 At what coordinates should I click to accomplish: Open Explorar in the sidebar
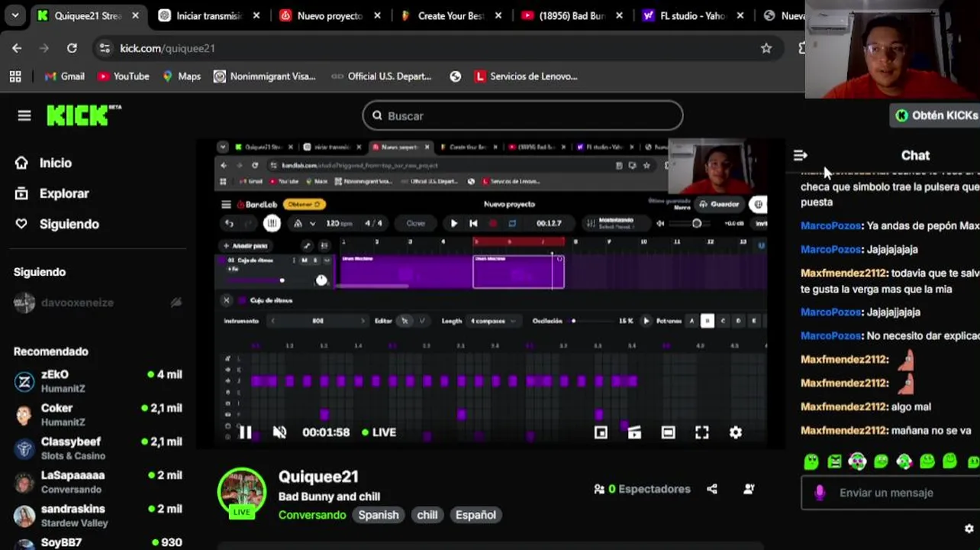coord(51,193)
